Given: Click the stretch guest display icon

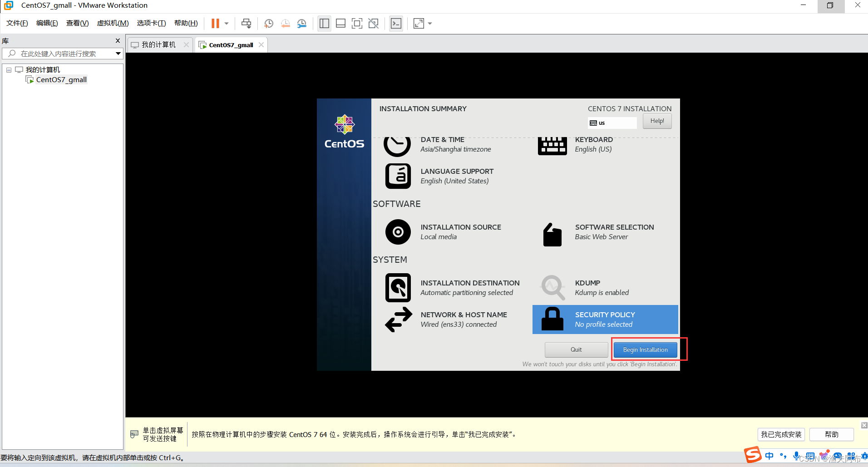Looking at the screenshot, I should pos(419,23).
